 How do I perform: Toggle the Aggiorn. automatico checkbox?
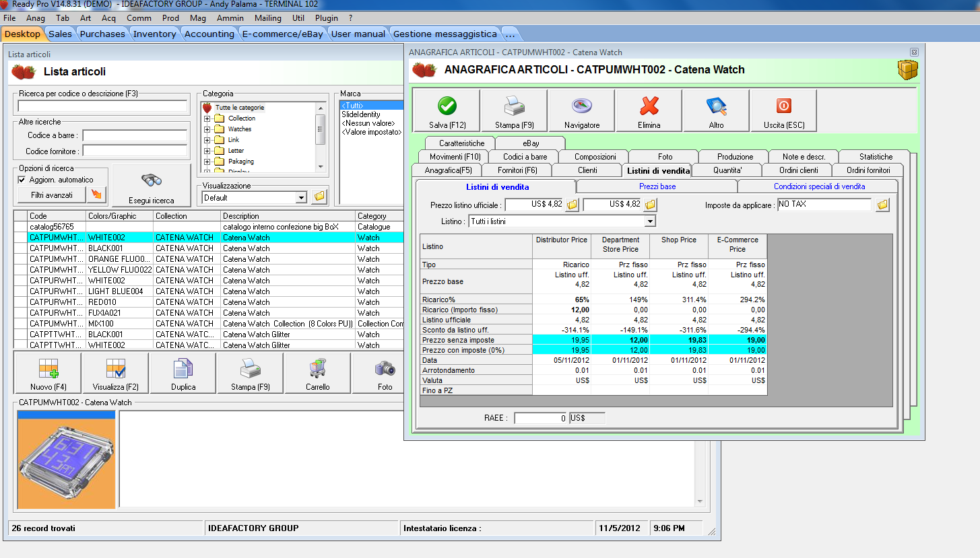(x=22, y=180)
